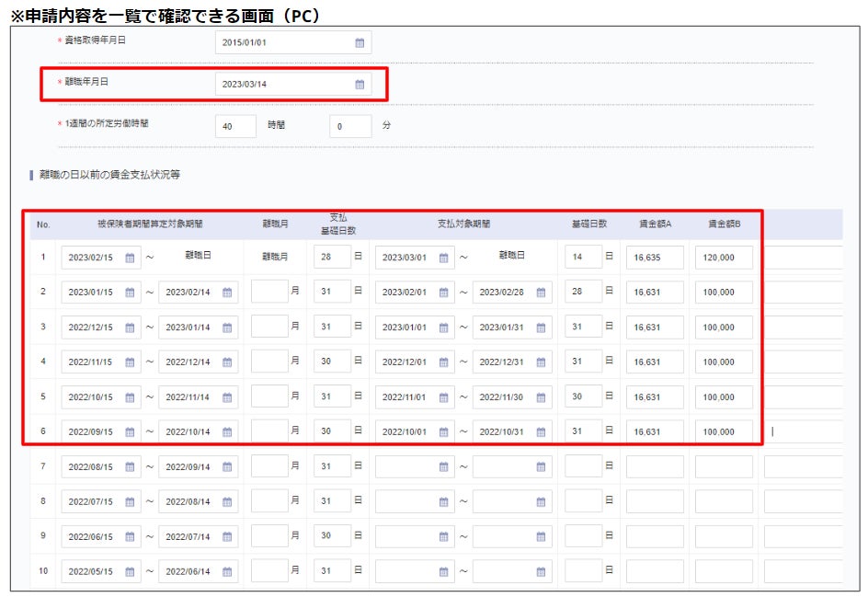
Task: Open calendar icon beside 2023/03/01 in row 1
Action: coord(444,258)
